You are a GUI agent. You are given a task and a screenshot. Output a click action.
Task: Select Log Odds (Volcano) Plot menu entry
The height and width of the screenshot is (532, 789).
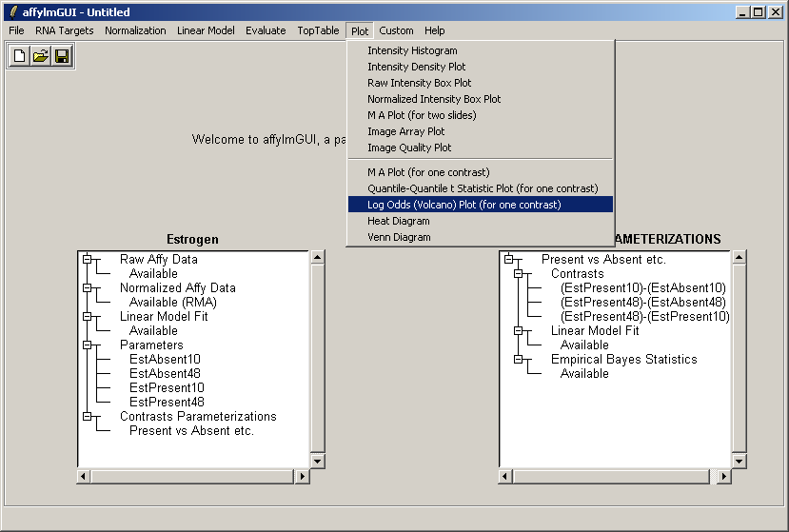click(464, 205)
